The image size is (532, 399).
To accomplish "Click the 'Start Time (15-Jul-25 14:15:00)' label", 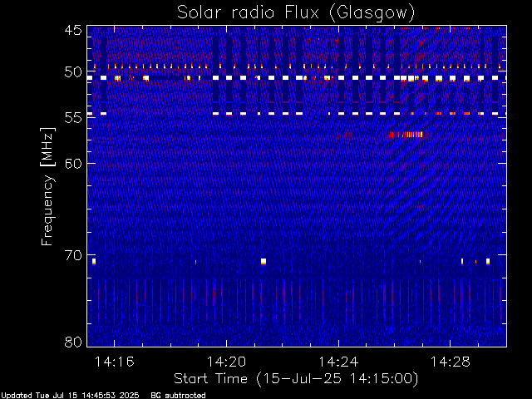I will point(296,379).
